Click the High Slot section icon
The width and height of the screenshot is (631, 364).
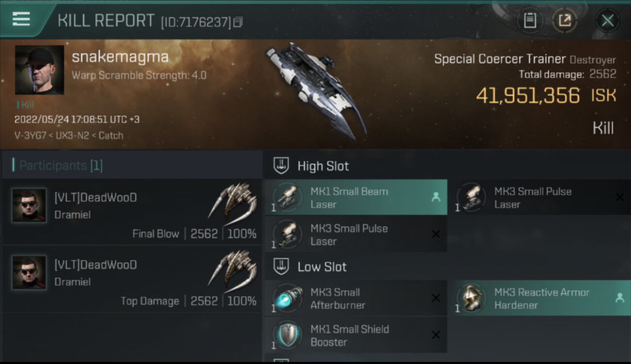tap(282, 166)
